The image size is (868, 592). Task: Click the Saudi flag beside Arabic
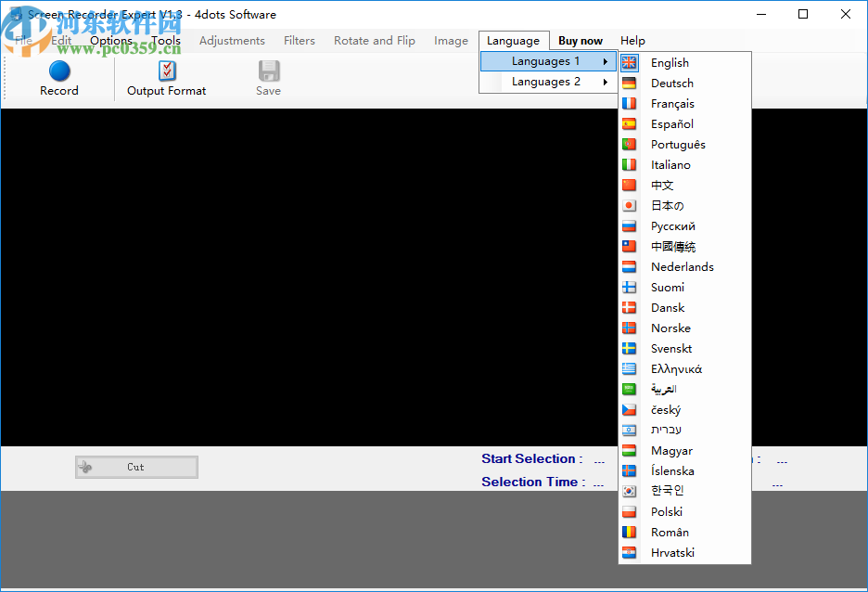(629, 390)
